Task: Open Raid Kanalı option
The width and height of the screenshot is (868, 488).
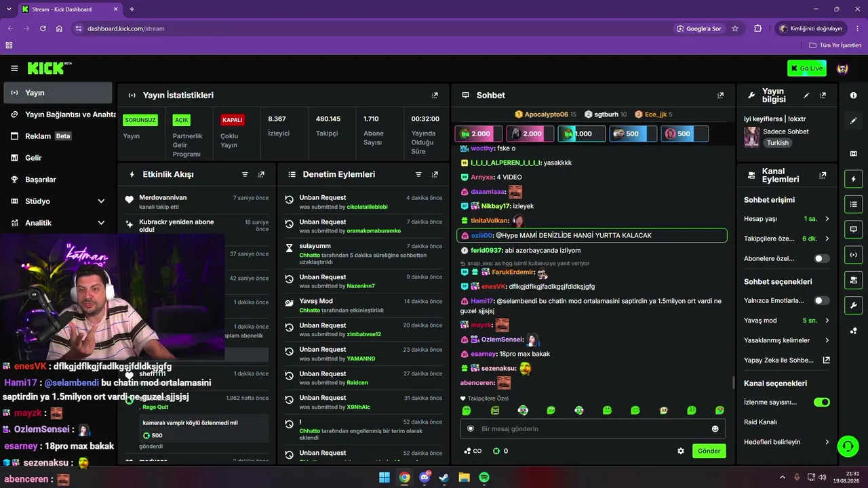Action: pos(760,422)
